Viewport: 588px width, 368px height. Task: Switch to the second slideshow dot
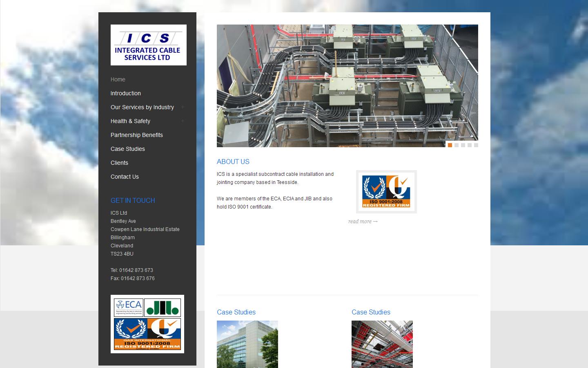tap(457, 145)
